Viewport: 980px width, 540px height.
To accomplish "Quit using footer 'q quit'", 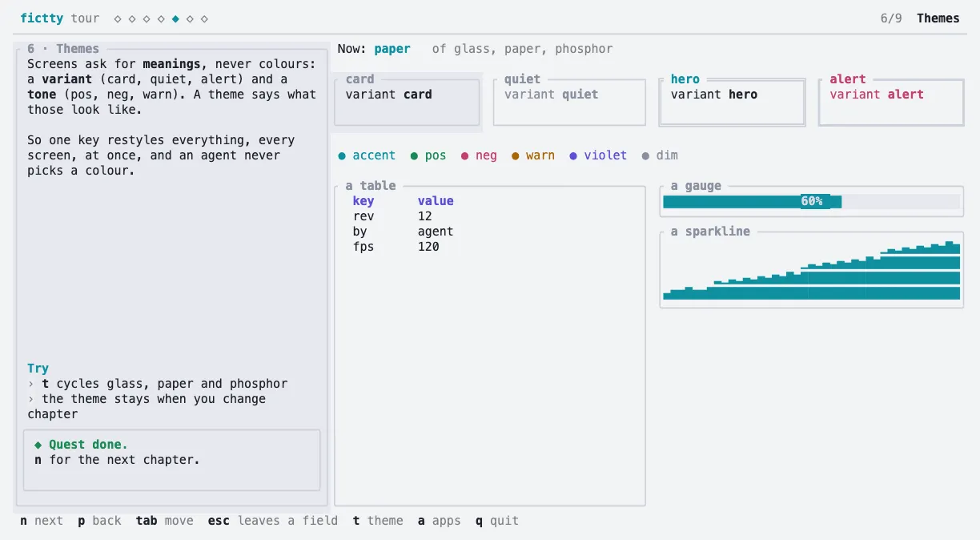I will click(497, 521).
